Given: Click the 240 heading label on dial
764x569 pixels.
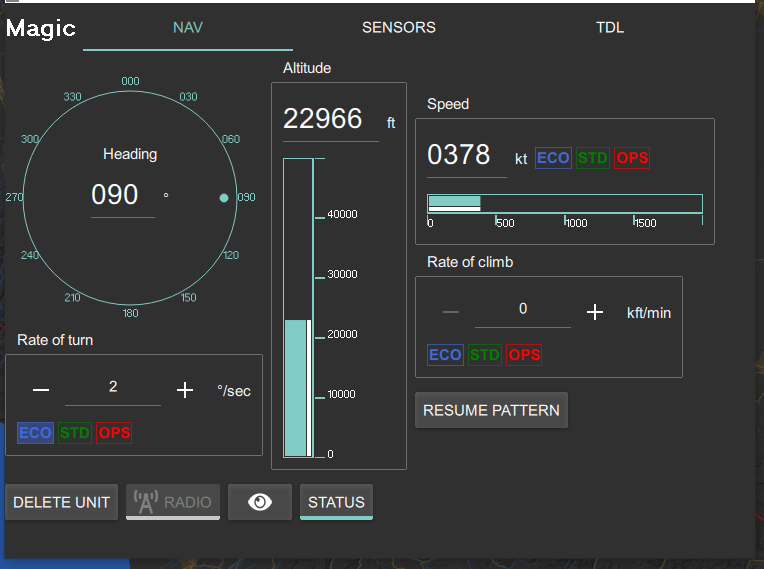Looking at the screenshot, I should tap(30, 255).
